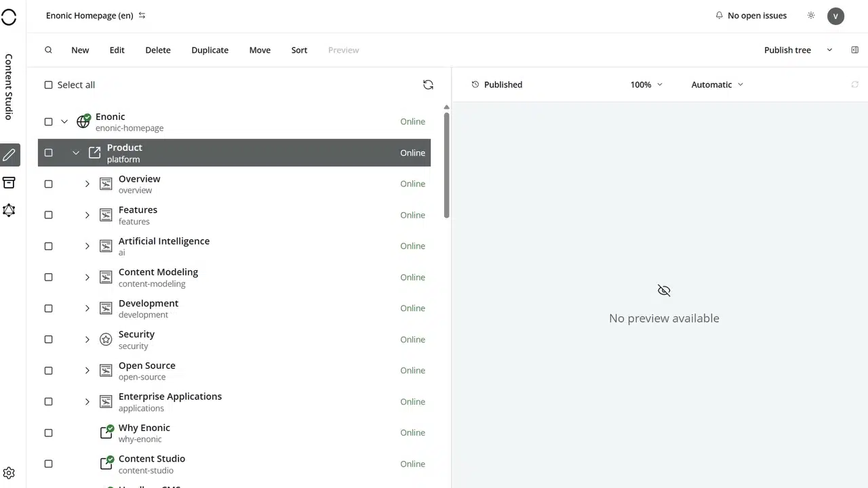Click the version history clock icon
Image resolution: width=868 pixels, height=488 pixels.
[x=475, y=85]
